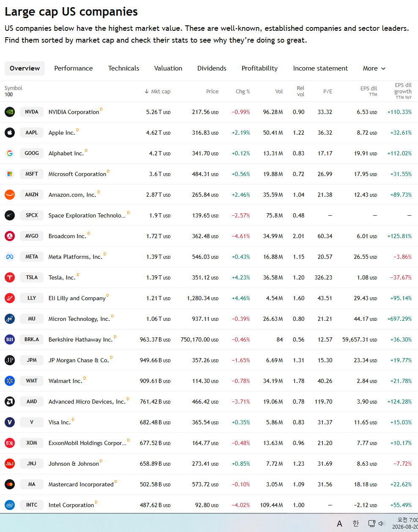Screen dimensions: 418x532
Task: Click the taskbar input mode A indicator
Action: click(x=339, y=524)
